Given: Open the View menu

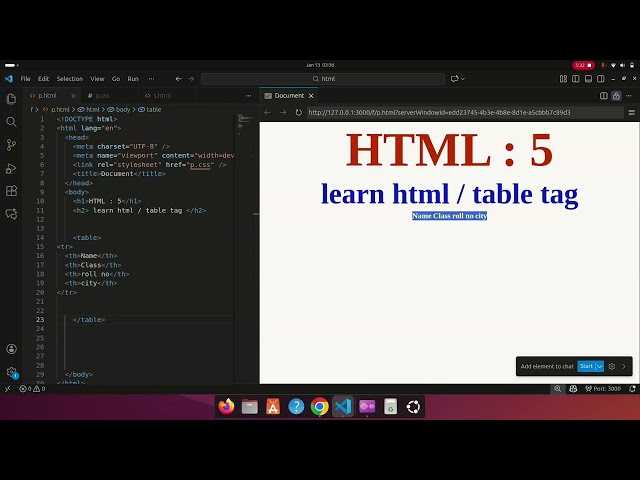Looking at the screenshot, I should click(x=97, y=79).
